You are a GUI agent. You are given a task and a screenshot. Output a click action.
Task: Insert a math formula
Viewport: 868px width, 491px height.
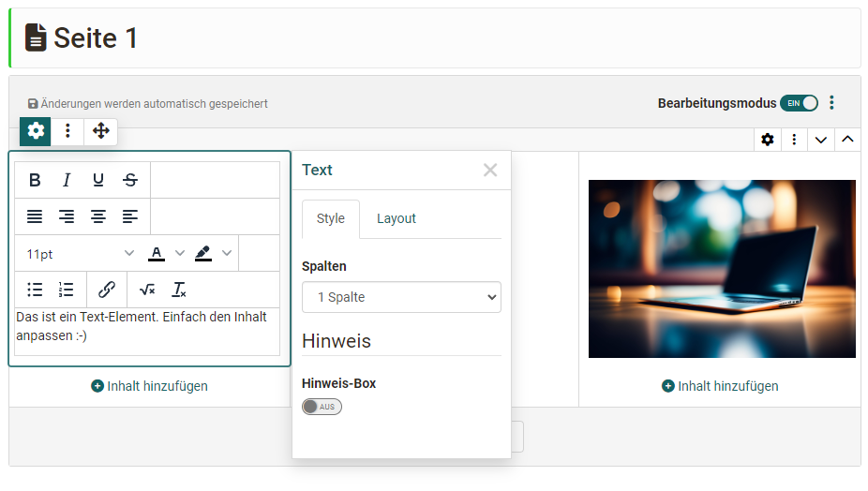[x=147, y=290]
